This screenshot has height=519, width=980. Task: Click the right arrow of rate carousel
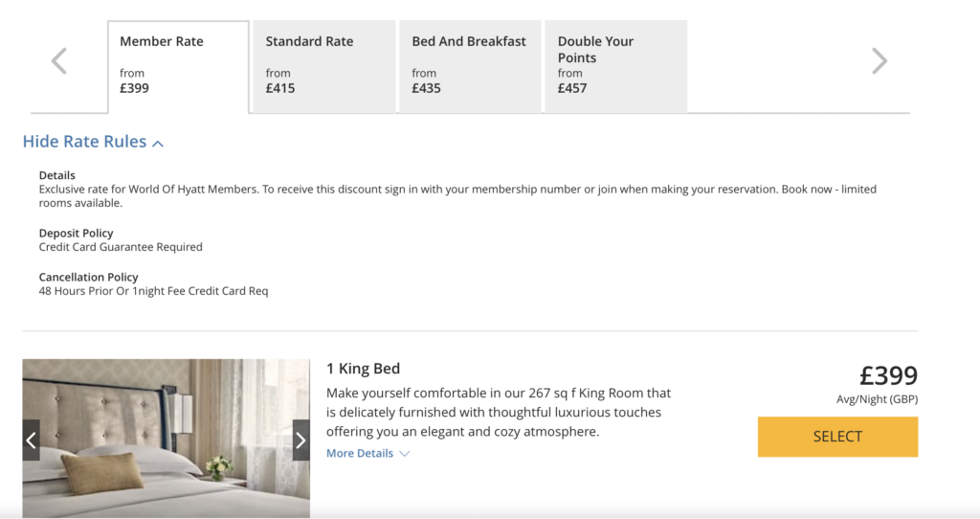(x=880, y=62)
